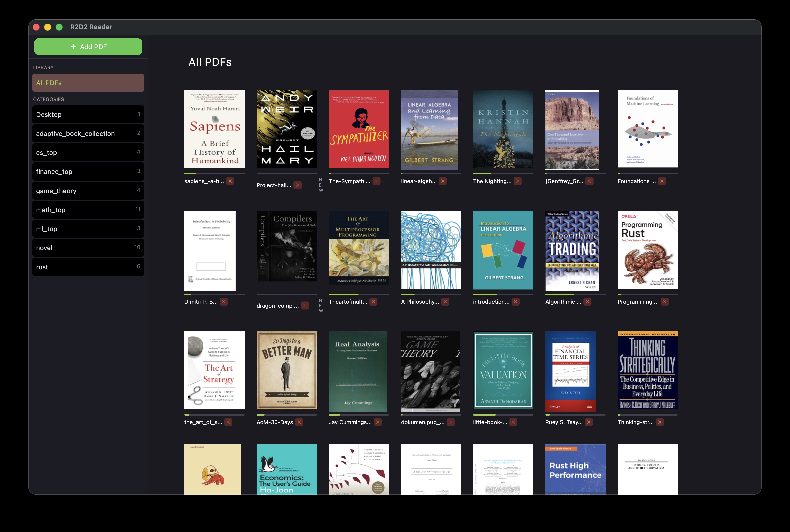Viewport: 790px width, 532px height.
Task: Open Programming Rust book cover
Action: 648,250
